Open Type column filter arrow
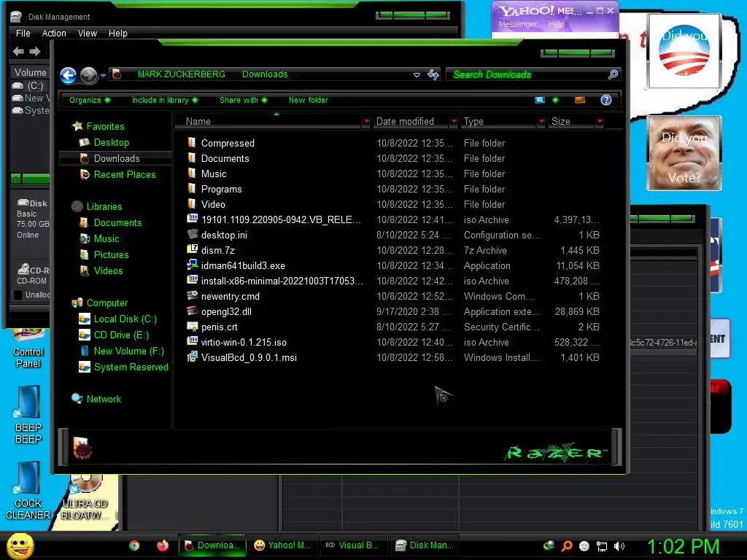 click(541, 122)
